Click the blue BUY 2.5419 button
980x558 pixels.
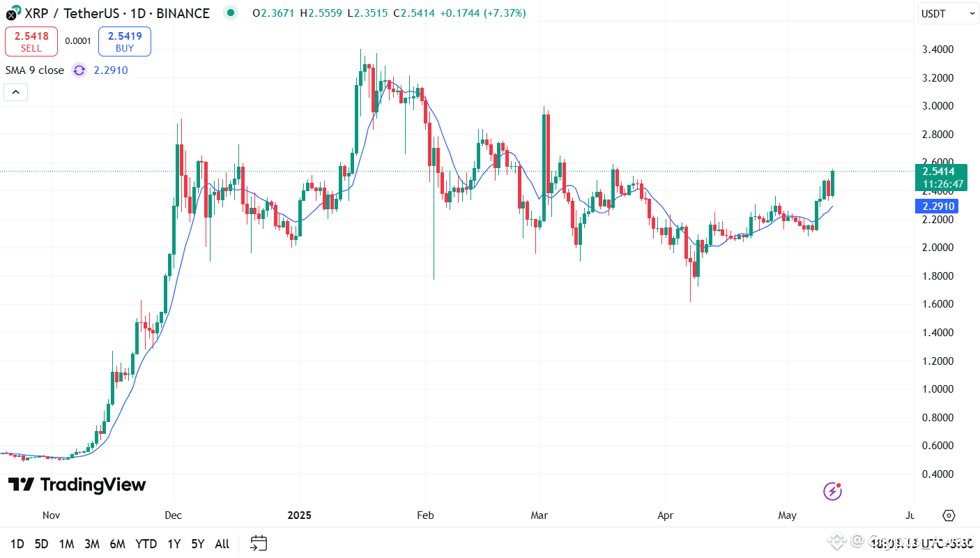pyautogui.click(x=124, y=41)
